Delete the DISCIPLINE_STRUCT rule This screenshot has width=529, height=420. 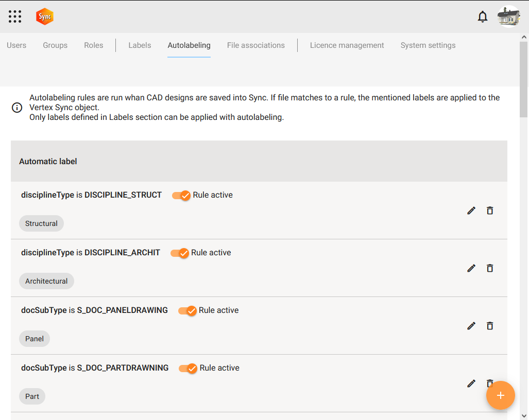[x=490, y=211]
